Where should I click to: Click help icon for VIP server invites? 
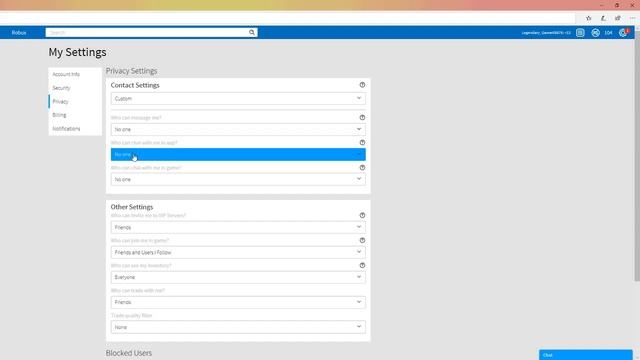click(362, 215)
